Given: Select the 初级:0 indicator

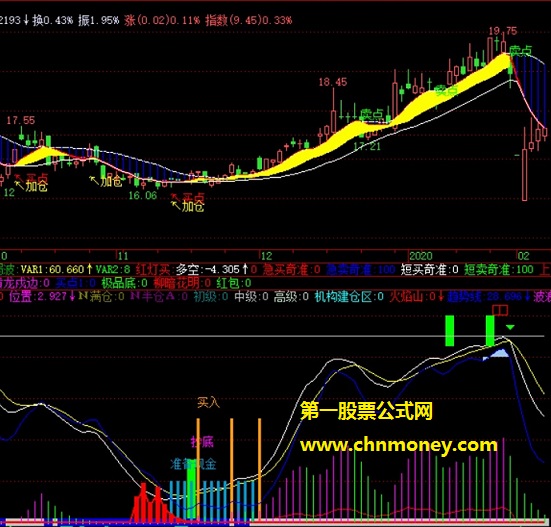Looking at the screenshot, I should (211, 297).
